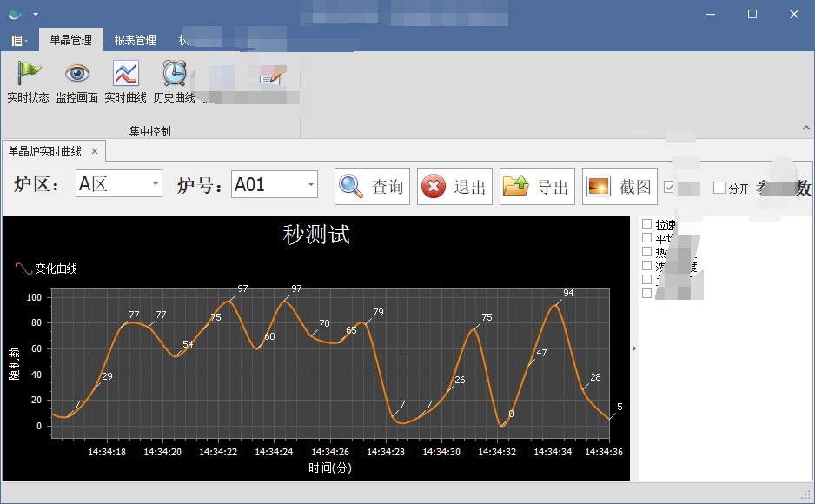This screenshot has height=504, width=815.
Task: Select the 单晶管理 ribbon tab
Action: point(70,39)
